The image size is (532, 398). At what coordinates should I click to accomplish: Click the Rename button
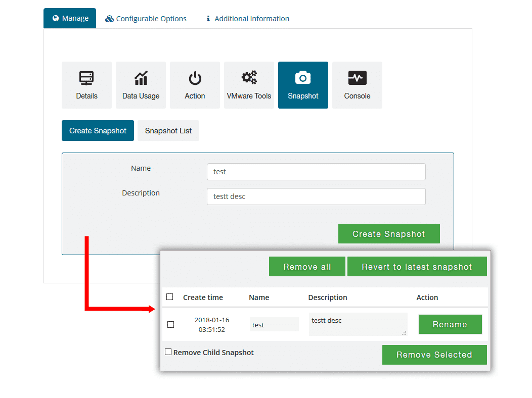[450, 324]
